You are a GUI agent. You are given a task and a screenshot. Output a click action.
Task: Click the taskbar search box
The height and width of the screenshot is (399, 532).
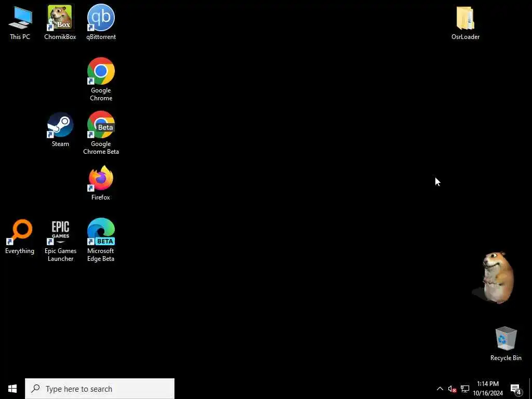tap(99, 389)
